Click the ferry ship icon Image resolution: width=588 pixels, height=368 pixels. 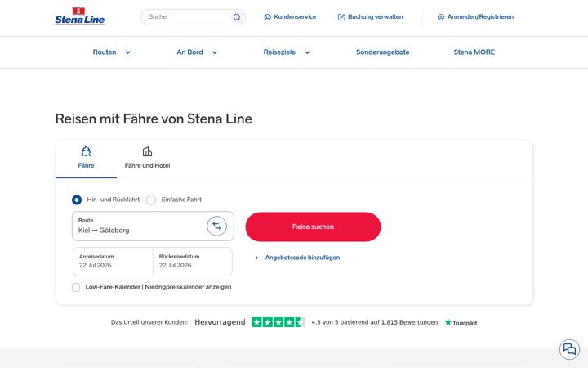click(x=86, y=151)
